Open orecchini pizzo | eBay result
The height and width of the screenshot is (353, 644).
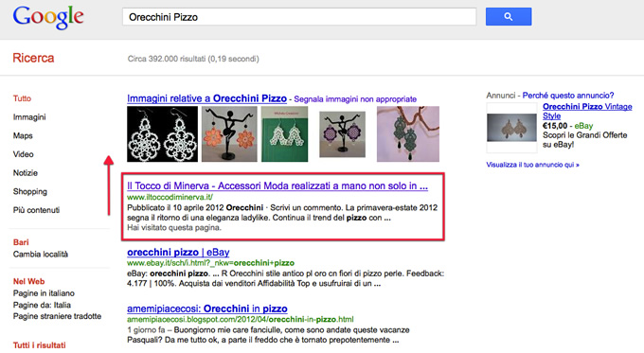click(178, 252)
